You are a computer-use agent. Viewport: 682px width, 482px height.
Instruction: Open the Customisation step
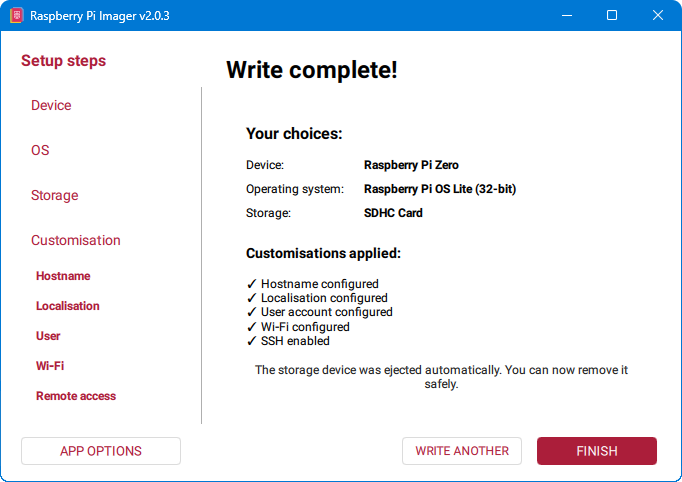(x=76, y=240)
